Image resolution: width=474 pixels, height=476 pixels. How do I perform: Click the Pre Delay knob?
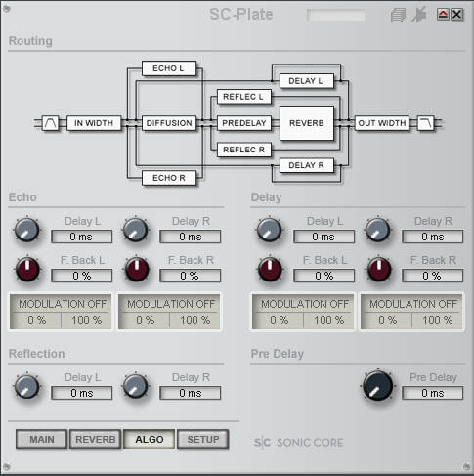[x=378, y=386]
